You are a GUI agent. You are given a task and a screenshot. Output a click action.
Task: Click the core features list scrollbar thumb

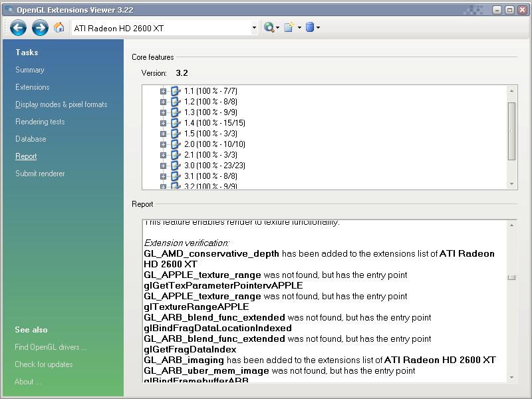(511, 131)
